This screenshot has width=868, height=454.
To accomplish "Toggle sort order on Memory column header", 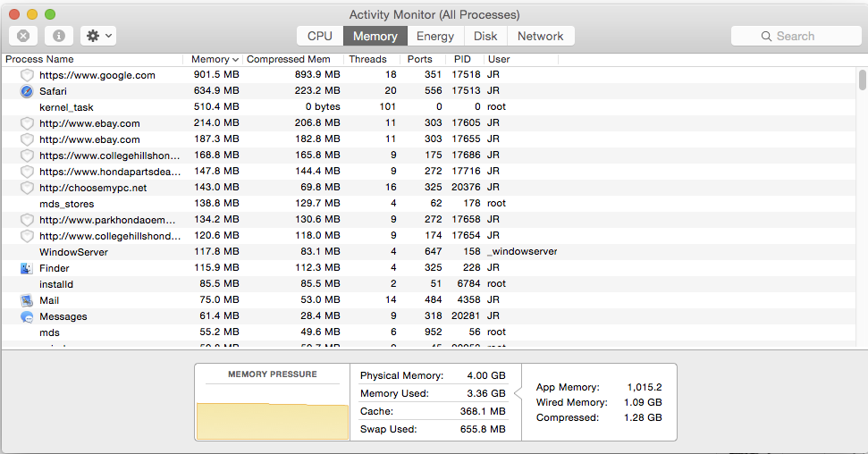I will click(x=215, y=59).
